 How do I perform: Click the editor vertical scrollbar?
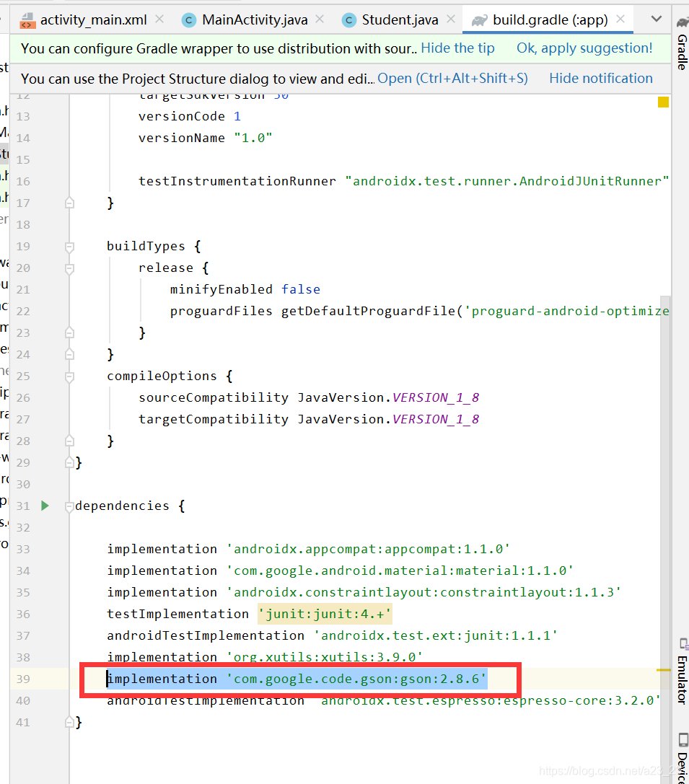point(665,539)
